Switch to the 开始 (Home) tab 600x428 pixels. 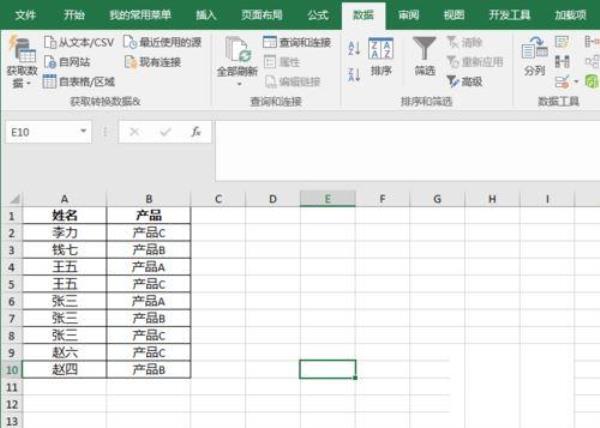74,15
